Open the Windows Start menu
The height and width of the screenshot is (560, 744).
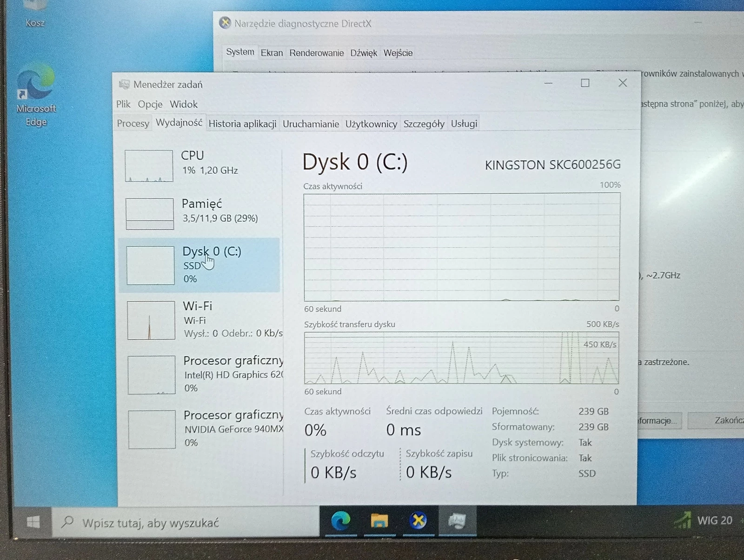pos(33,522)
